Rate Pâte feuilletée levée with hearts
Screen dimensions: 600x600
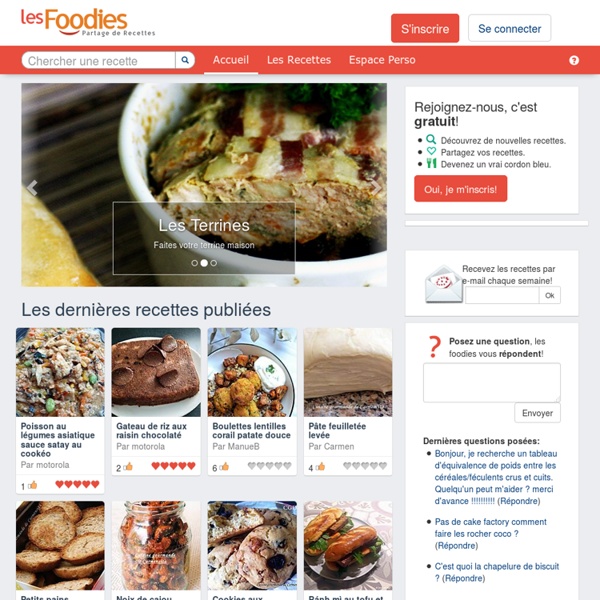365,466
